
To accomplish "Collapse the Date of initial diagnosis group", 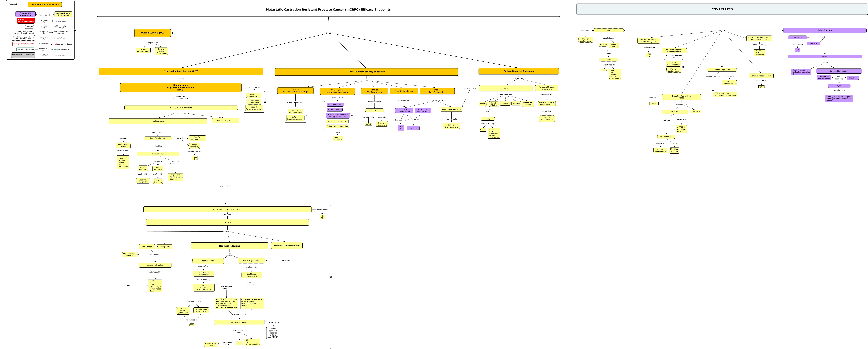I will pos(683,67).
